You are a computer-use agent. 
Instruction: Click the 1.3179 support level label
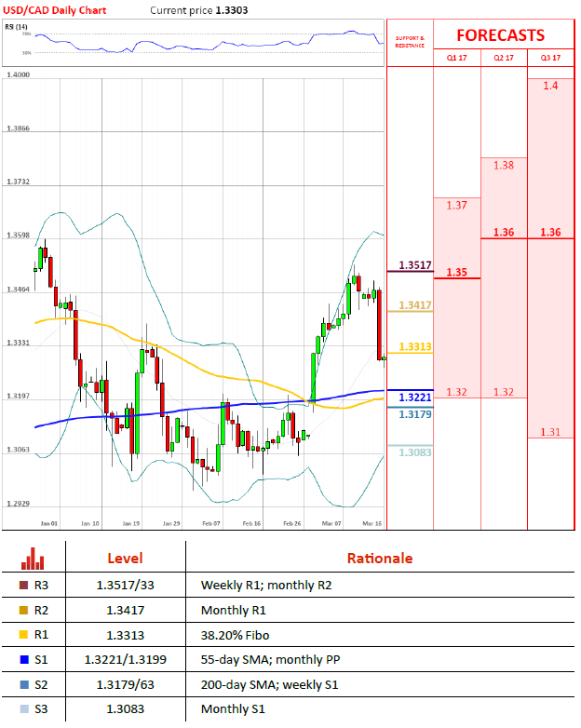tap(415, 414)
